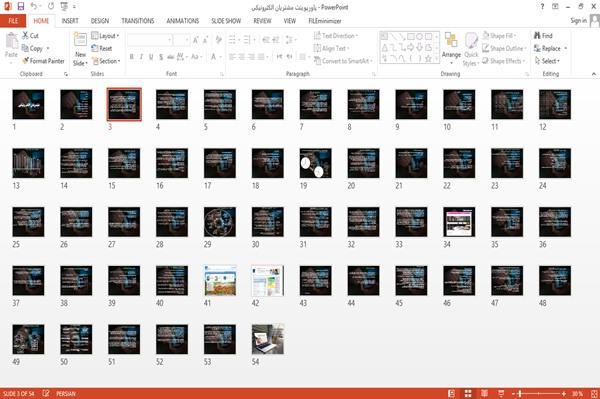Viewport: 600px width, 399px height.
Task: Click the Fit slide to window icon
Action: click(x=594, y=393)
